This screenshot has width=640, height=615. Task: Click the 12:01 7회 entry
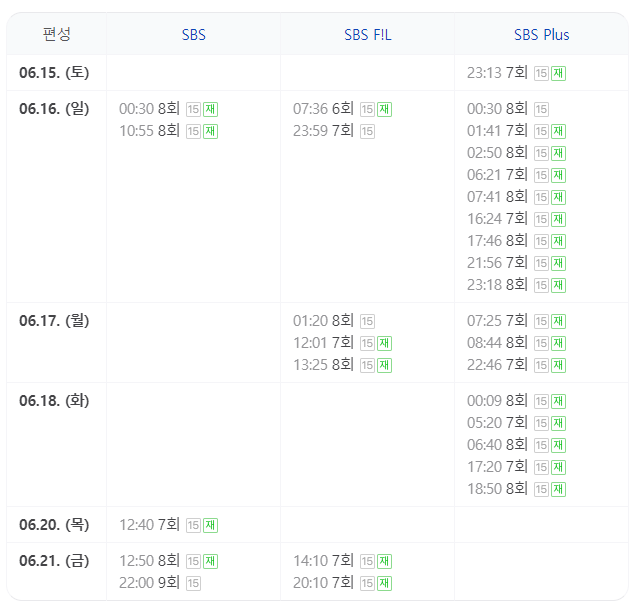coord(323,343)
